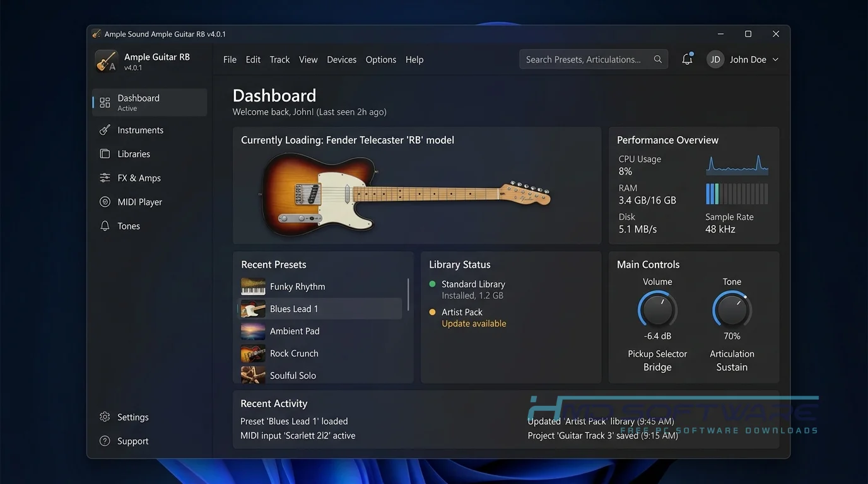This screenshot has height=484, width=868.
Task: Click the search magnifier icon
Action: pos(658,59)
